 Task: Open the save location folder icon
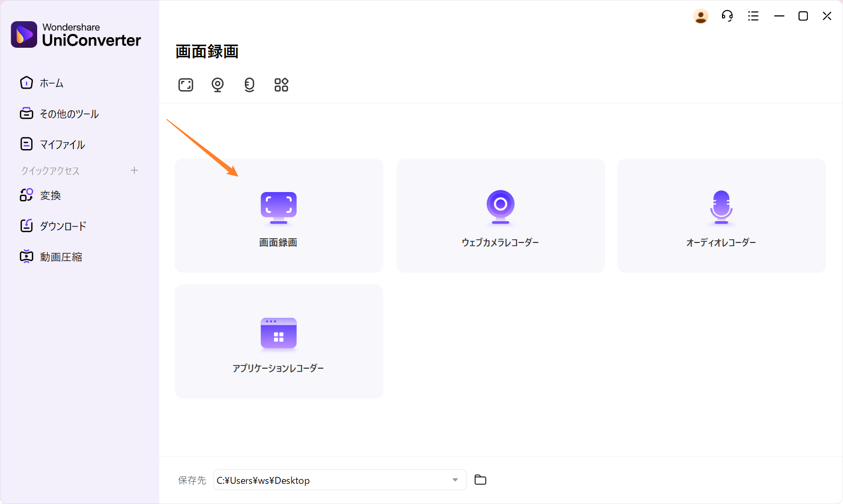[480, 480]
